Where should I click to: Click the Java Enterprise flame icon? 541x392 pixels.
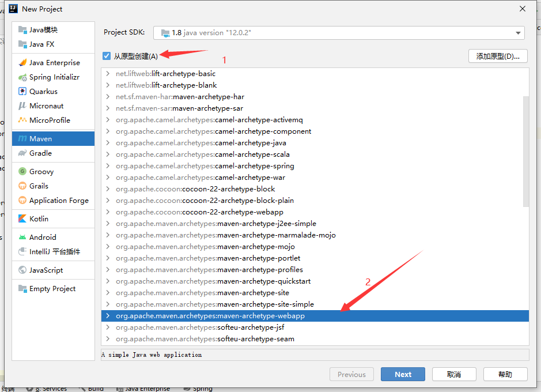coord(22,62)
